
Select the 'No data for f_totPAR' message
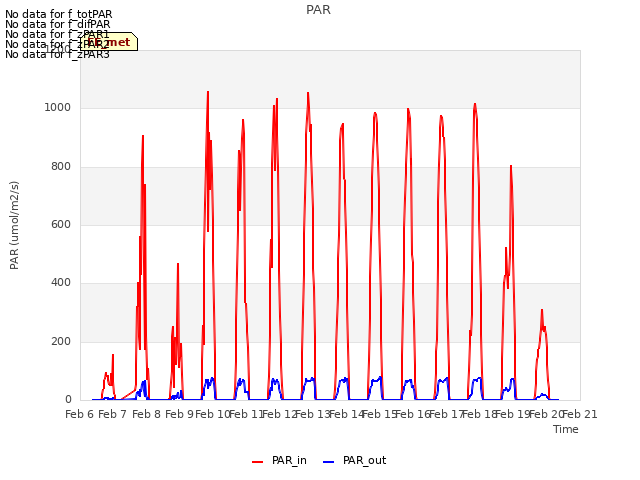coord(58,14)
